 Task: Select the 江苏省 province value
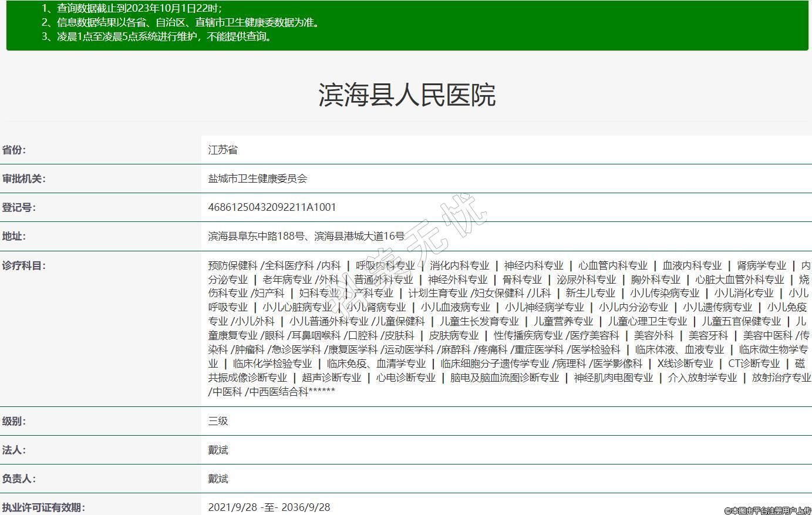223,150
